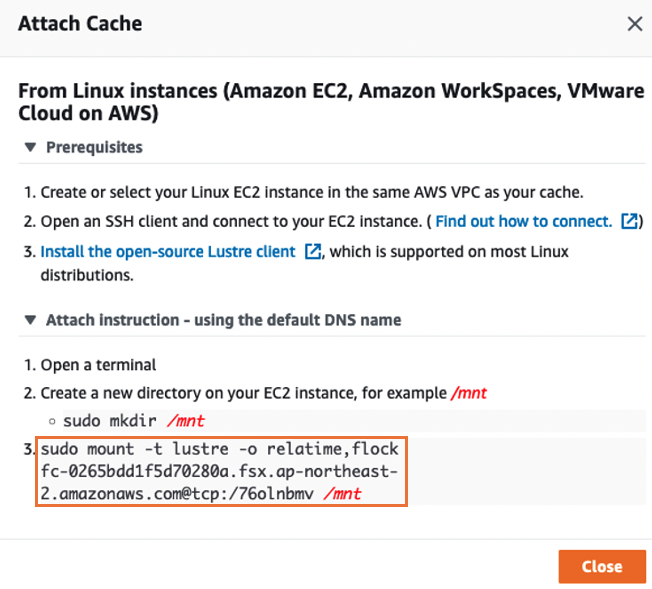
Task: Click the 'Create or select your Linux EC2 instance' step
Action: tap(312, 192)
